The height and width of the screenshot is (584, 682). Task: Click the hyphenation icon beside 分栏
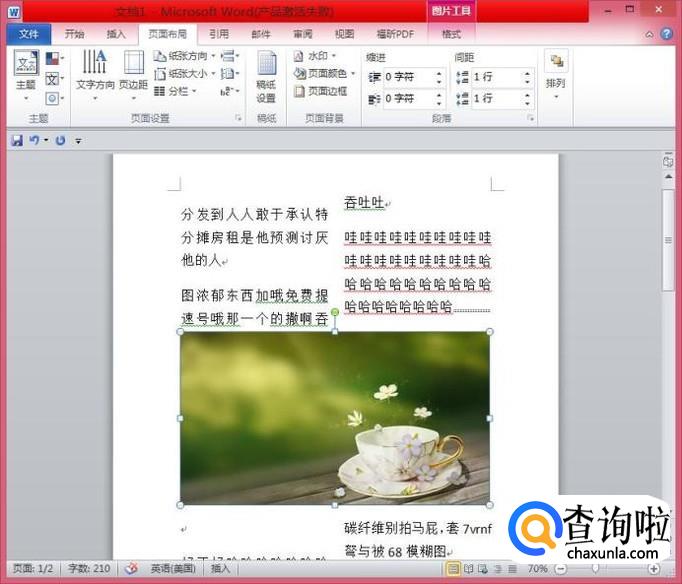227,91
